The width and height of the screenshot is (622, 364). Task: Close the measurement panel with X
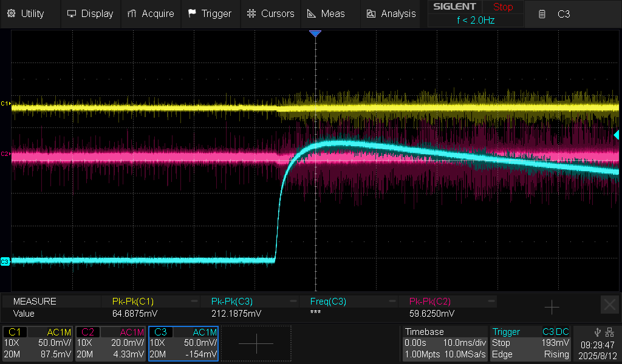point(609,305)
